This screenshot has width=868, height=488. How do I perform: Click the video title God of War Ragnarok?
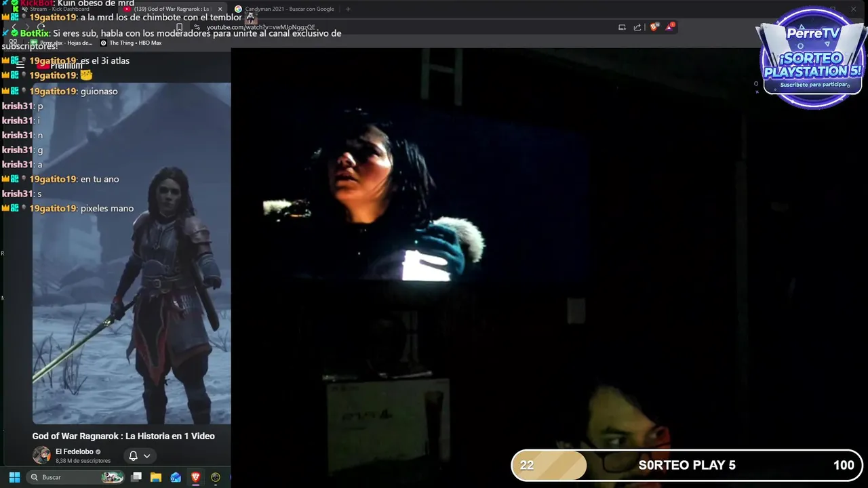(123, 436)
